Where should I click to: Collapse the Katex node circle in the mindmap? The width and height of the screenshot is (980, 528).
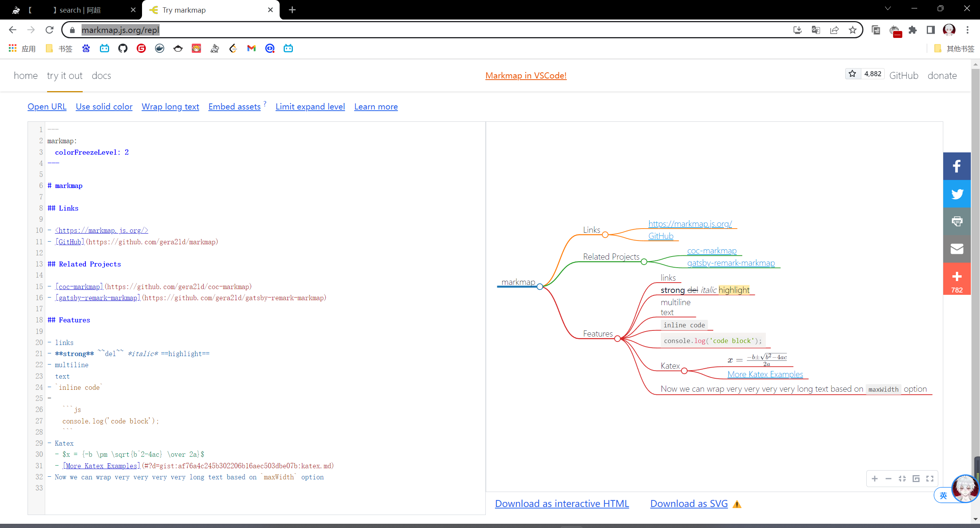coord(684,371)
